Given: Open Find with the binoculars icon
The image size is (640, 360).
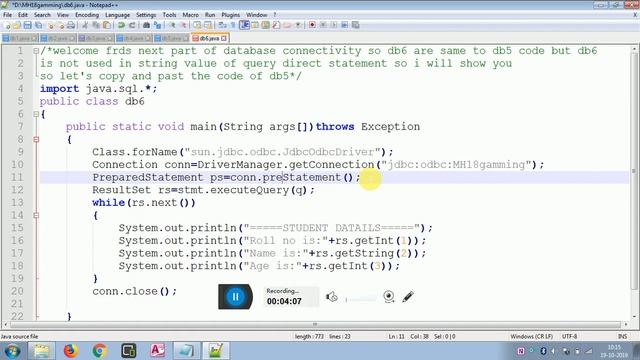Looking at the screenshot, I should (147, 25).
